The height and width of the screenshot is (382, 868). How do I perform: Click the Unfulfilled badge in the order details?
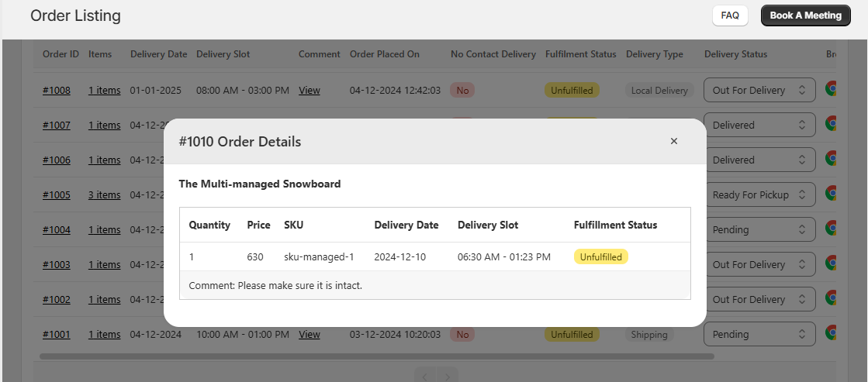601,256
